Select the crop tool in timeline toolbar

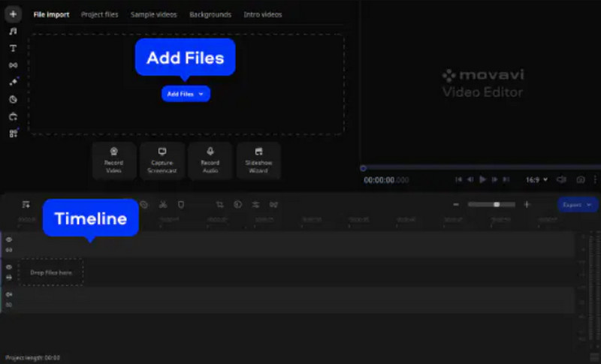pos(219,204)
